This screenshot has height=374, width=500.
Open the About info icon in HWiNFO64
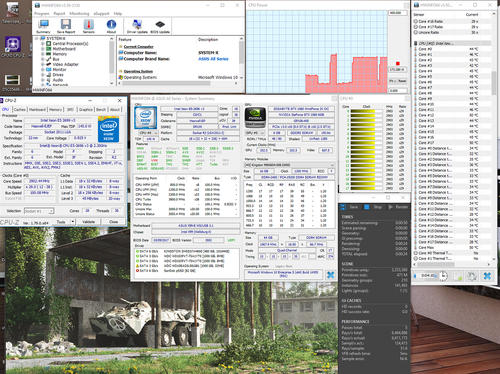[111, 25]
